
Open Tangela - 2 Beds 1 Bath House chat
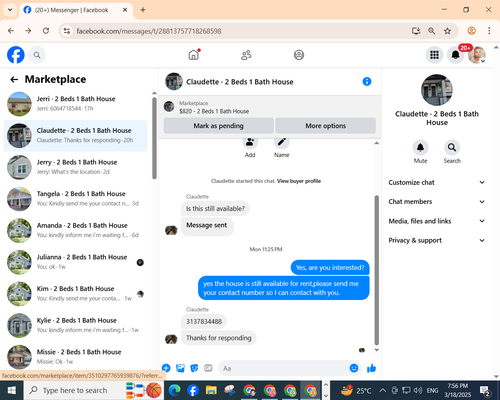tap(75, 199)
